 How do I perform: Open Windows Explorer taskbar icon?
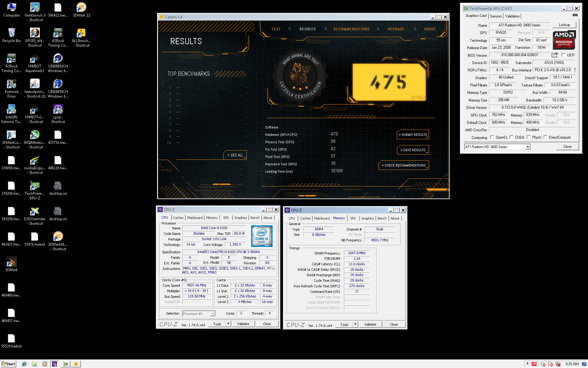point(34,364)
